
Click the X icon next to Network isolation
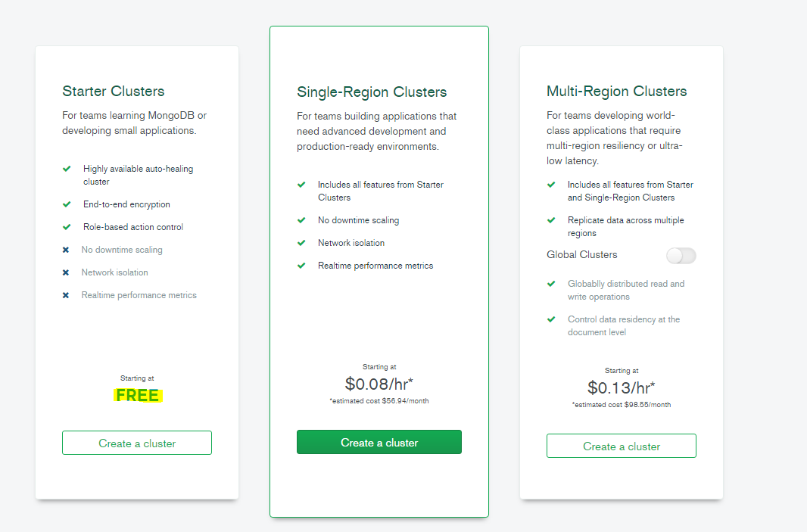tap(65, 272)
